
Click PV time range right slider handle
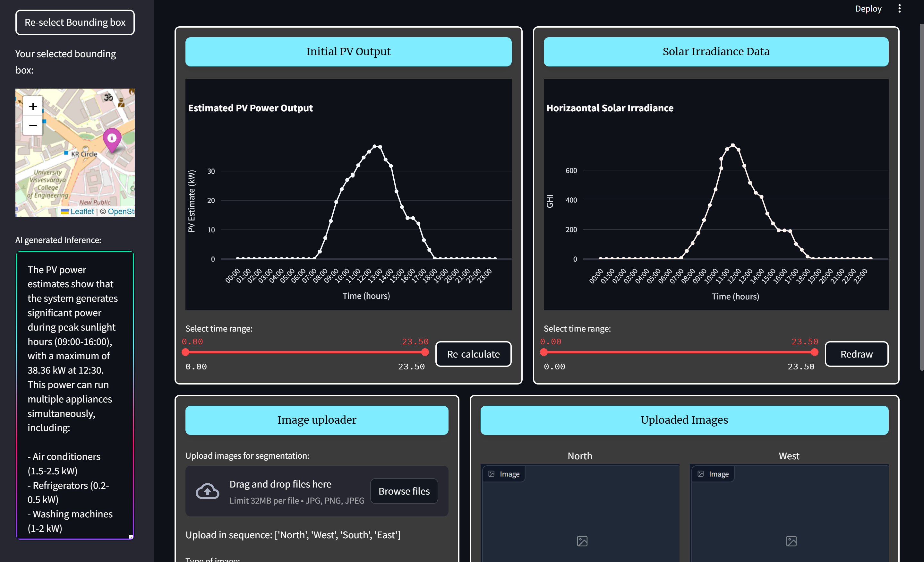pyautogui.click(x=424, y=352)
